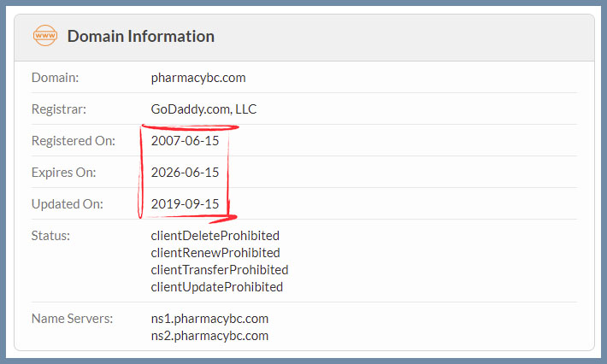Click the Domain: field label

(x=55, y=78)
